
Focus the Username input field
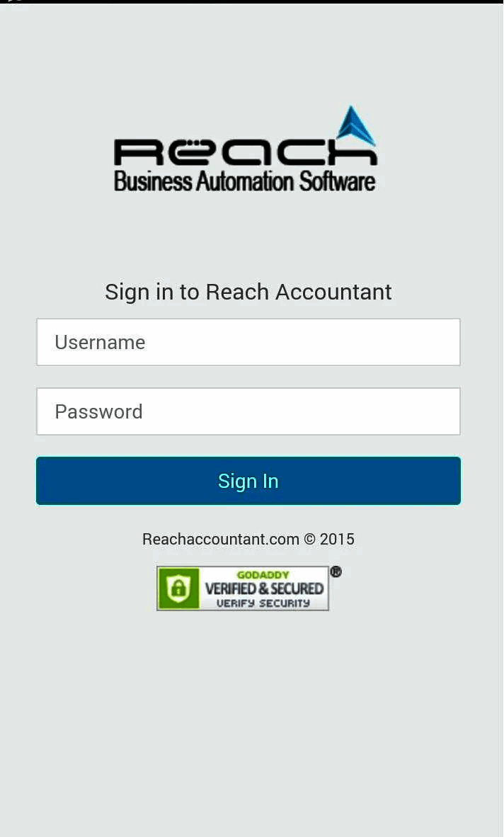point(248,342)
